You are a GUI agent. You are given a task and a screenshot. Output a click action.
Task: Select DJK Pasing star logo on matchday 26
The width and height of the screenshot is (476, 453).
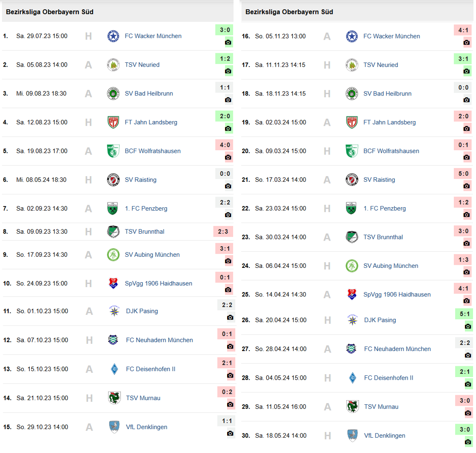point(352,320)
